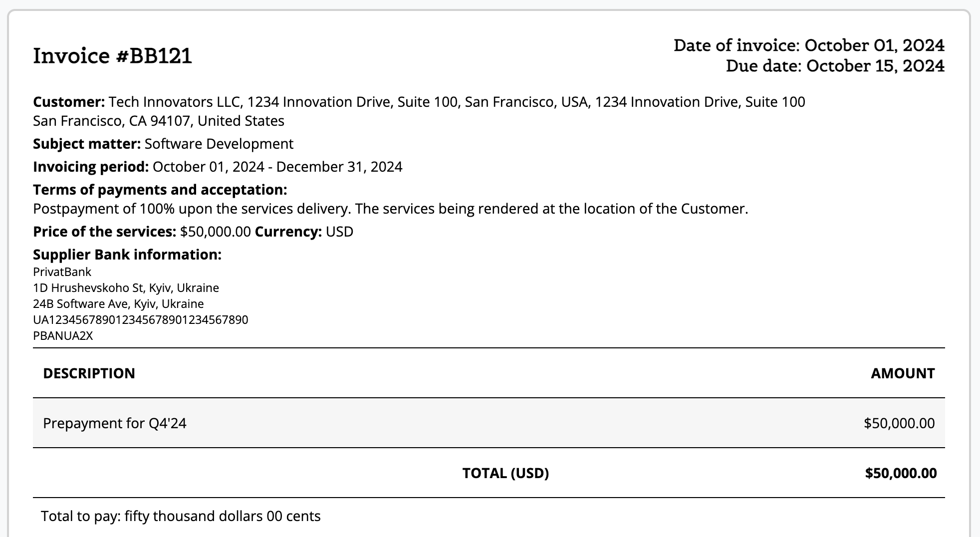980x537 pixels.
Task: Click the Invoice #BB121 heading
Action: 112,56
